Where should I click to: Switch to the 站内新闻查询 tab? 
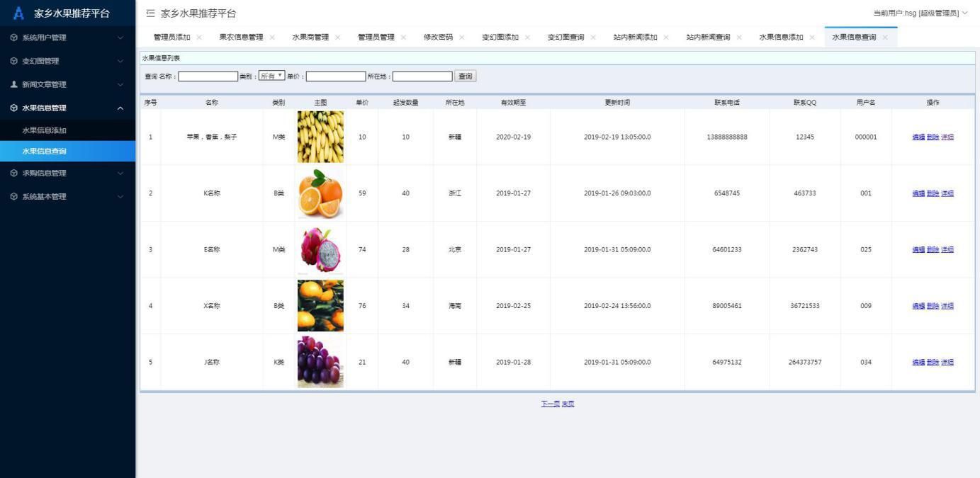708,38
